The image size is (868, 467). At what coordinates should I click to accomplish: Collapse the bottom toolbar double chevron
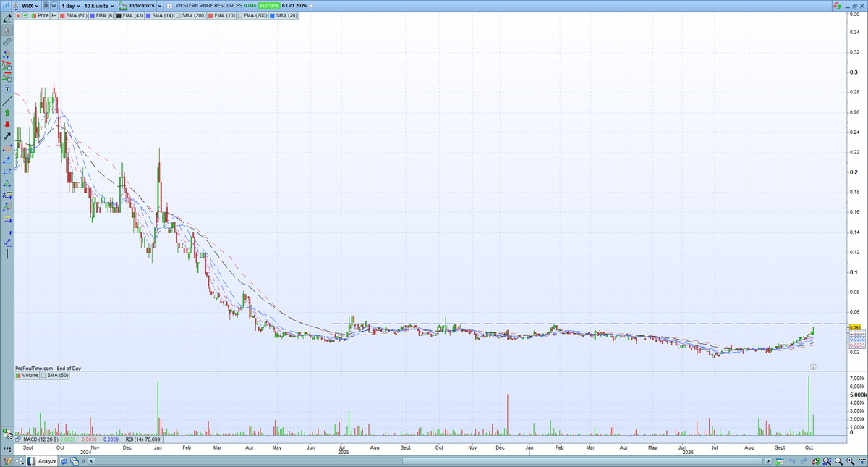83,461
